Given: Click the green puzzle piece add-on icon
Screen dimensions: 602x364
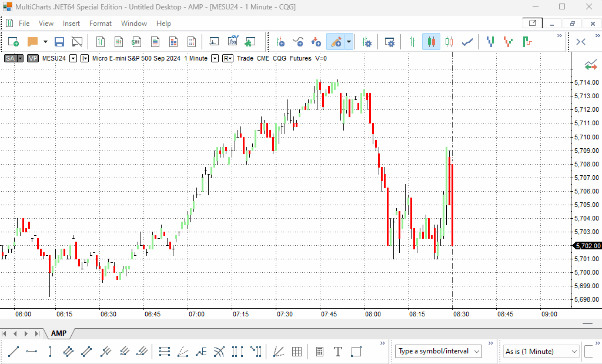Looking at the screenshot, I should pyautogui.click(x=250, y=42).
